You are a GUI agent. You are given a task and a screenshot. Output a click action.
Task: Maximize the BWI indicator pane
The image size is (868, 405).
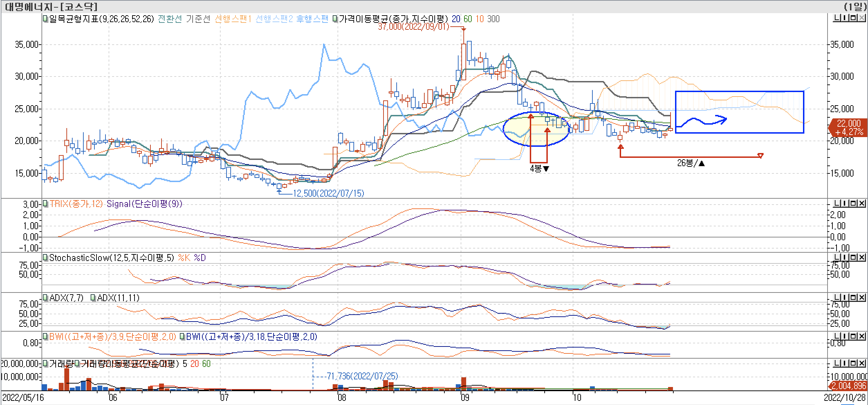(x=853, y=336)
